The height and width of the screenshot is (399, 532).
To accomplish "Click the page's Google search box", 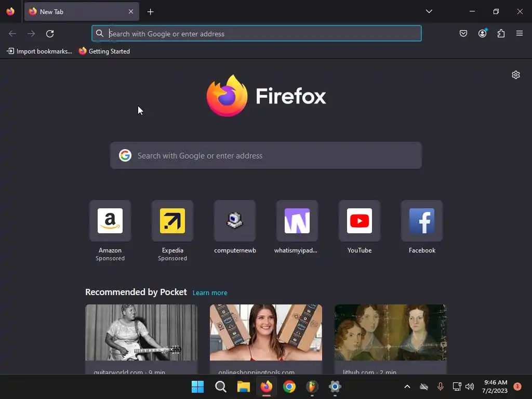I will [265, 155].
